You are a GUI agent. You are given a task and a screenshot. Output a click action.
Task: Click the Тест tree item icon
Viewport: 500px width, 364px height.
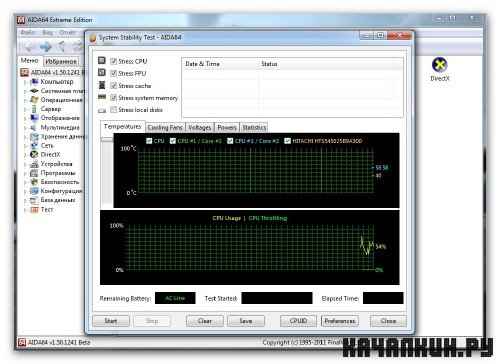point(34,210)
